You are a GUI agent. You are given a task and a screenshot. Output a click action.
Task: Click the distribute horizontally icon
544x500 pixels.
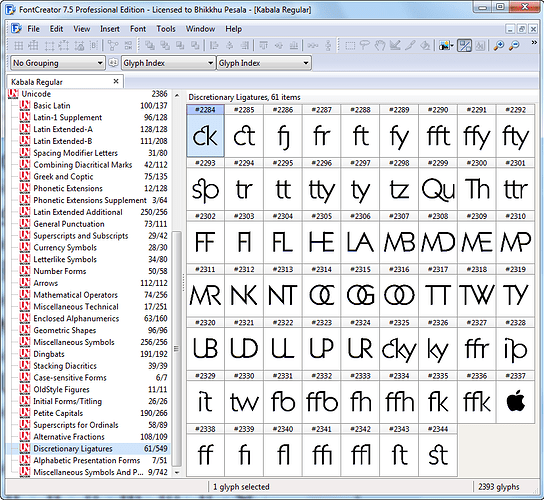313,45
